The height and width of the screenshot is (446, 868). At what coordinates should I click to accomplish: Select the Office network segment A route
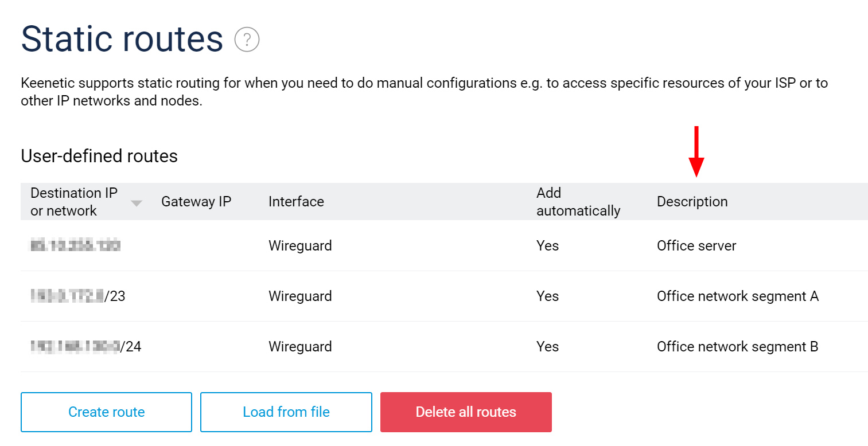(402, 296)
